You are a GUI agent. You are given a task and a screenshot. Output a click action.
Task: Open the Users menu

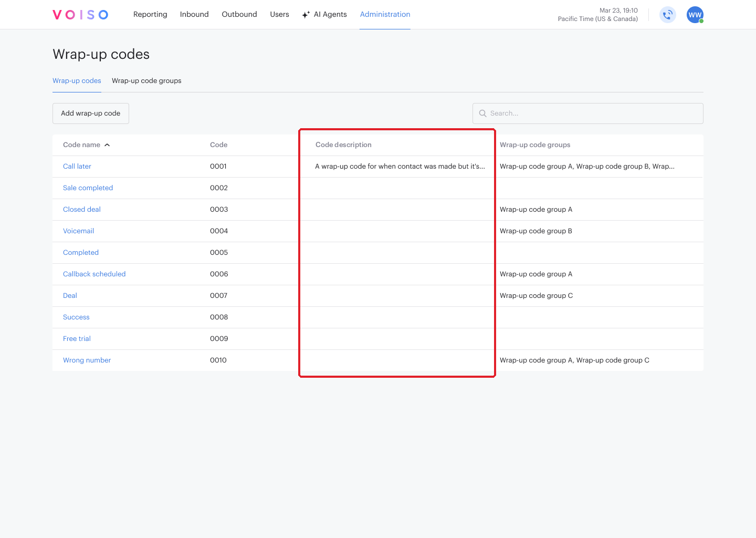pos(279,14)
